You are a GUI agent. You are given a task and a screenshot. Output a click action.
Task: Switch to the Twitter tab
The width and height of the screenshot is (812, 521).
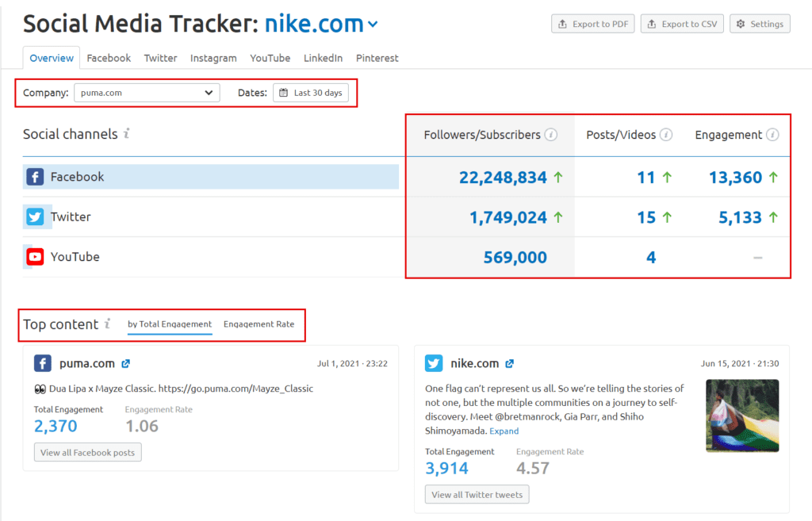(x=160, y=58)
